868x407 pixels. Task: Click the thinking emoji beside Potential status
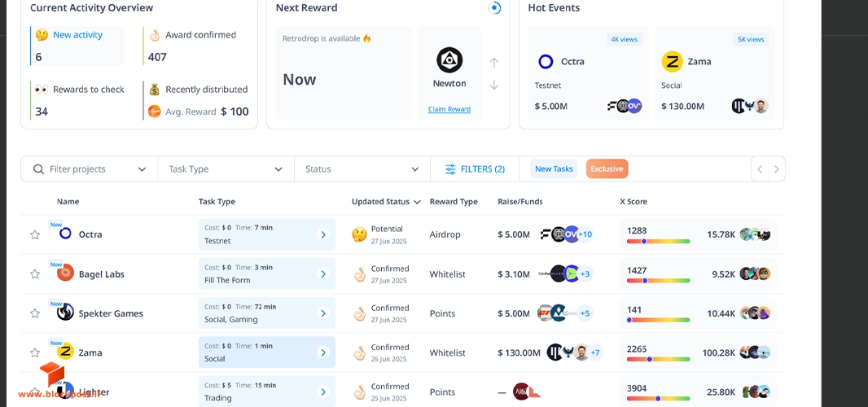(359, 234)
